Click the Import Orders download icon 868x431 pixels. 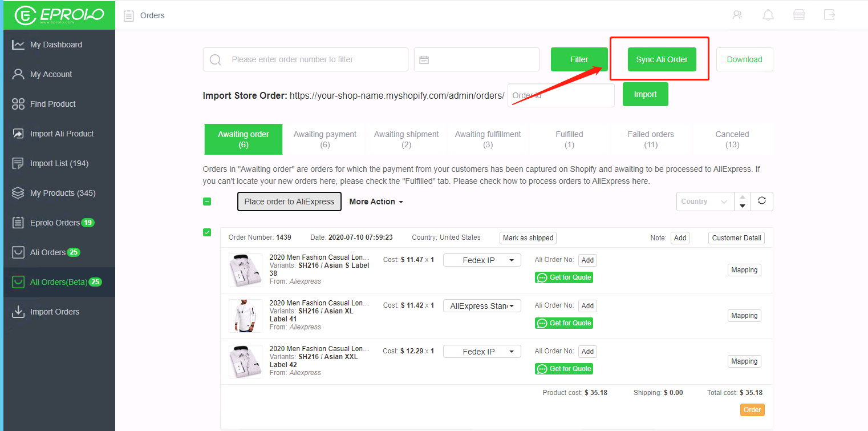18,312
